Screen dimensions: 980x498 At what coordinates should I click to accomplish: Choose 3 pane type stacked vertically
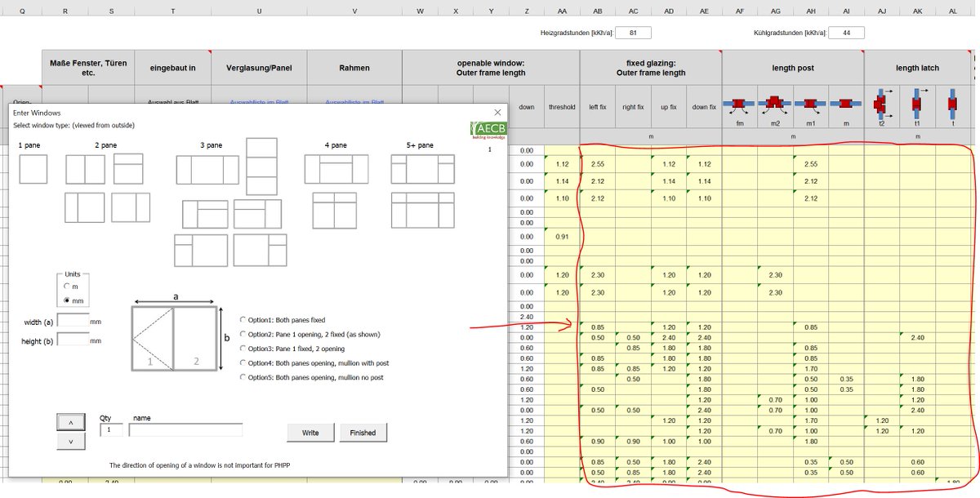click(262, 166)
